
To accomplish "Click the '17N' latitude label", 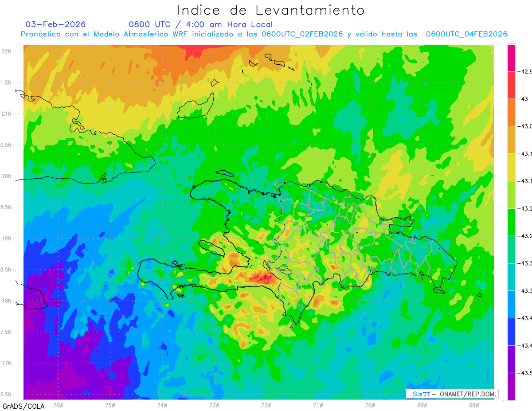I will point(7,363).
